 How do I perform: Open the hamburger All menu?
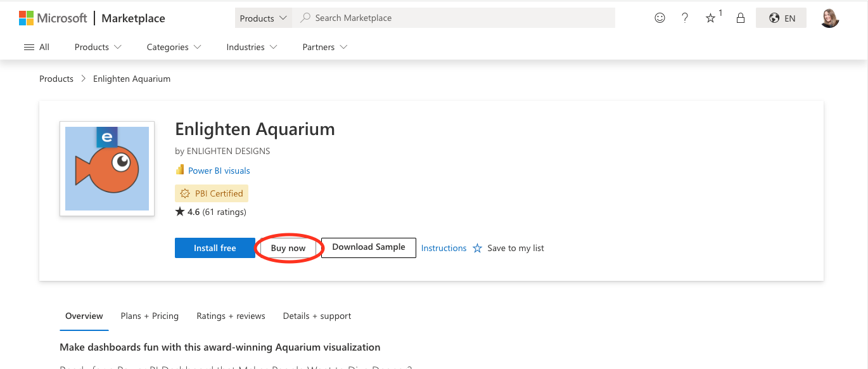[36, 46]
